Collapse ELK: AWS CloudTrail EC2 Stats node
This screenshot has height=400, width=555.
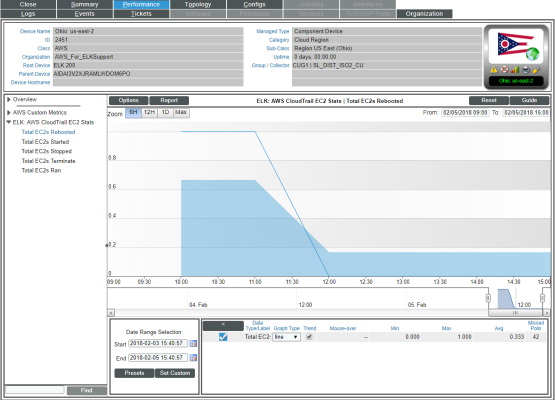click(8, 122)
